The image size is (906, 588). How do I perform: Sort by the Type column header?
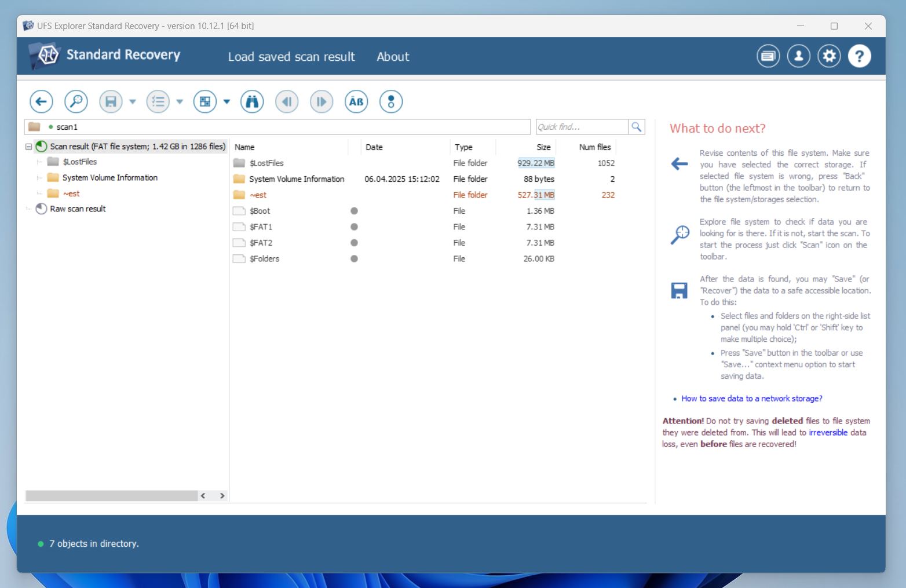pyautogui.click(x=473, y=147)
